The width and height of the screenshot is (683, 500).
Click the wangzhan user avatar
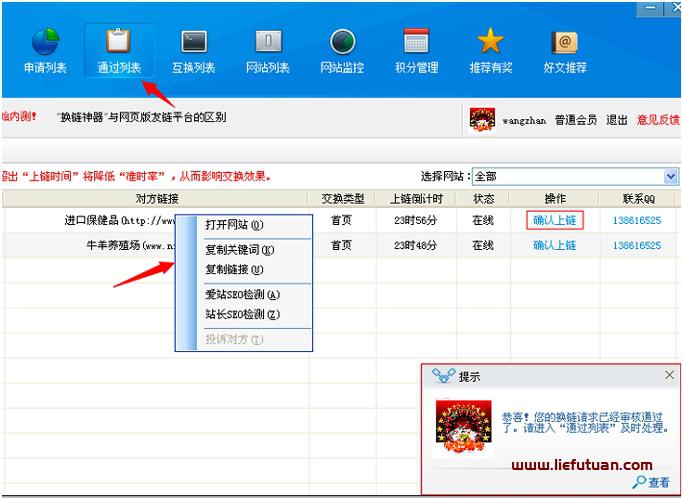pos(482,120)
